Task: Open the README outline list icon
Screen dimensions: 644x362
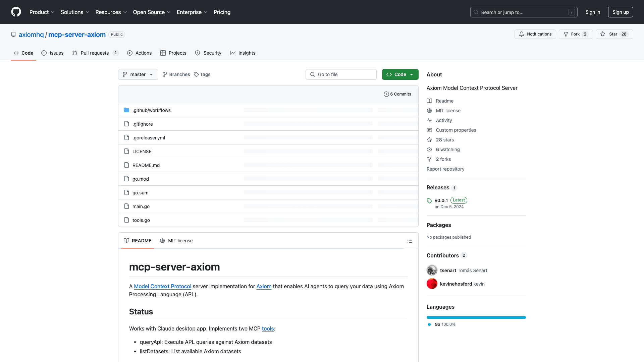Action: click(410, 241)
